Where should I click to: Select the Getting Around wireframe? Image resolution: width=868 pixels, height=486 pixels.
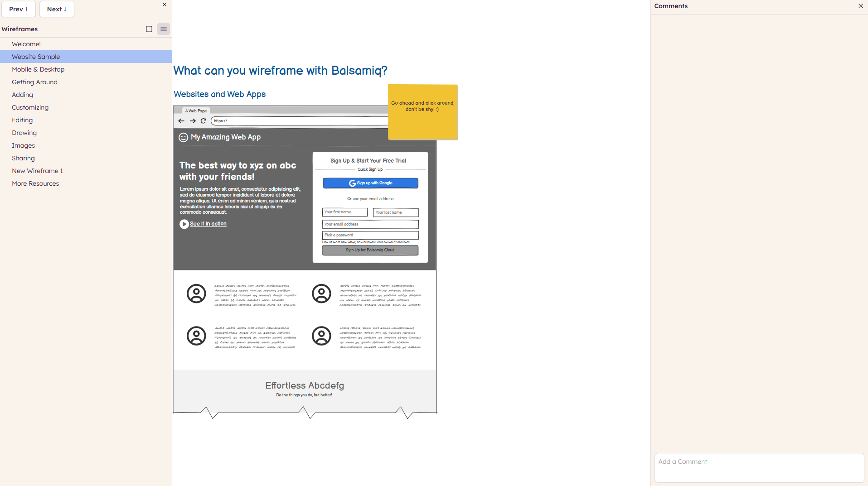34,82
